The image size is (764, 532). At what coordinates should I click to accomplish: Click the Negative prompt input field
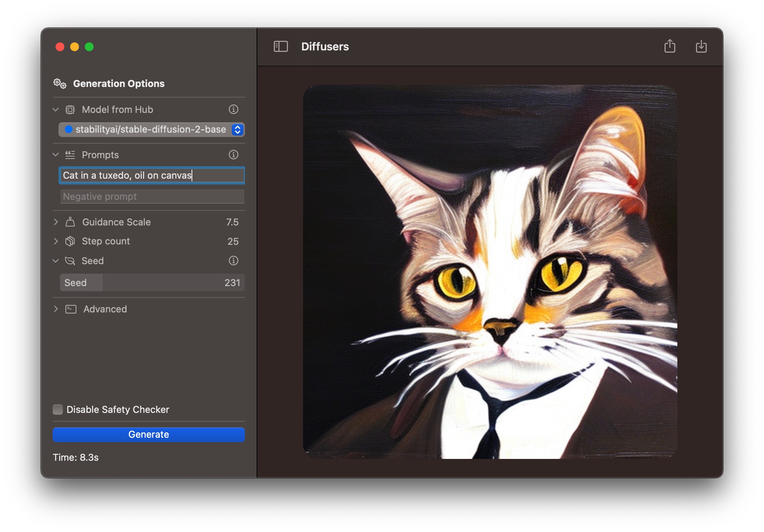(152, 196)
